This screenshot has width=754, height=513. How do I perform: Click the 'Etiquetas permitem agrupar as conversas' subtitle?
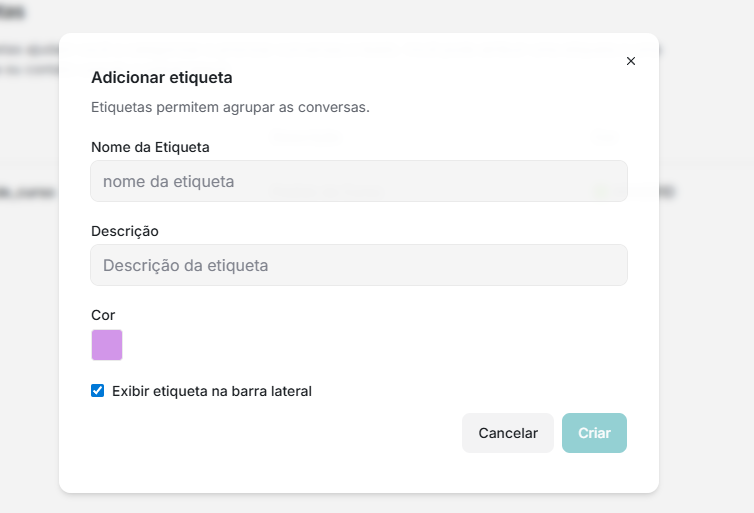point(230,106)
